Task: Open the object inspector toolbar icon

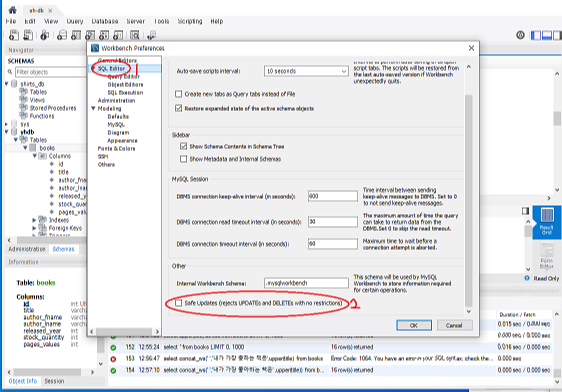Action: (x=44, y=35)
